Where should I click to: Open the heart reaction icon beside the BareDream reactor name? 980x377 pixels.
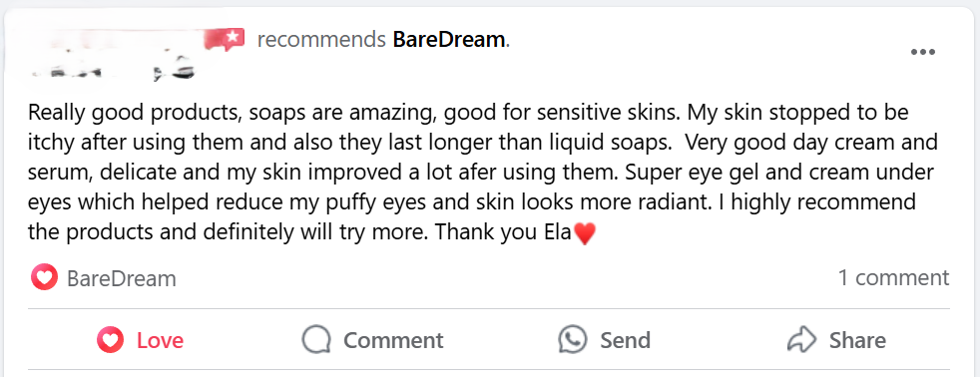pyautogui.click(x=44, y=277)
